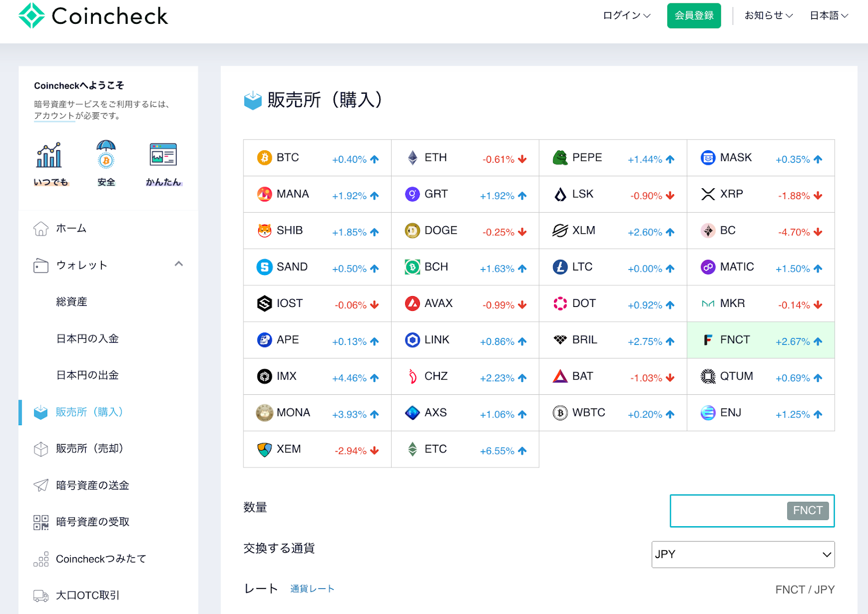The width and height of the screenshot is (868, 614).
Task: Open the ログイン dropdown menu
Action: [627, 16]
